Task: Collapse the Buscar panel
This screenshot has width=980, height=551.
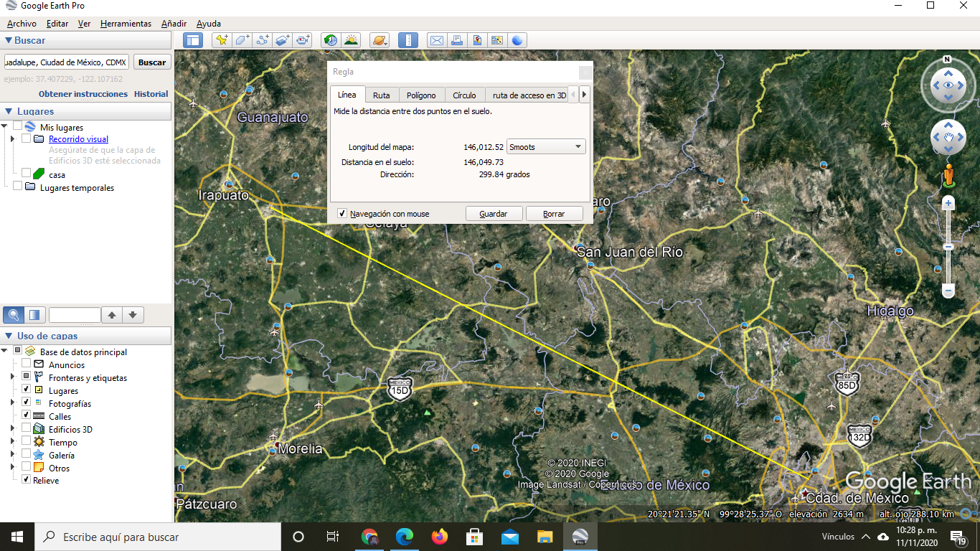Action: pyautogui.click(x=9, y=41)
